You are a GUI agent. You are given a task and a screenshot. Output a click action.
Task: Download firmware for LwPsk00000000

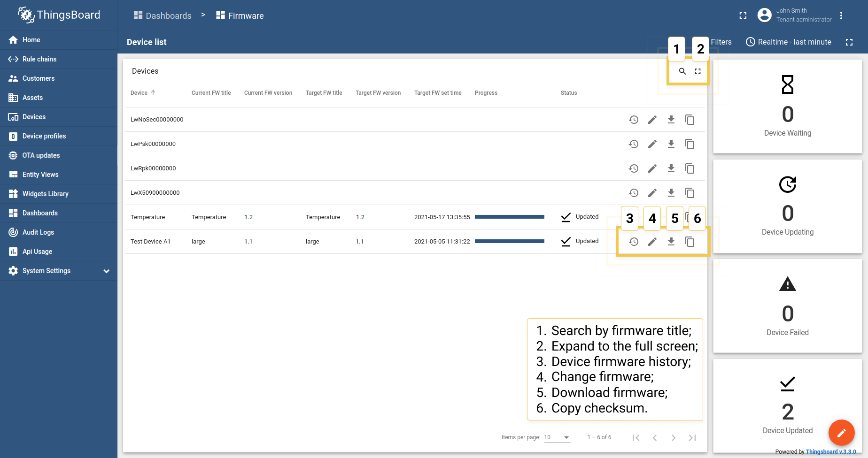click(x=671, y=144)
